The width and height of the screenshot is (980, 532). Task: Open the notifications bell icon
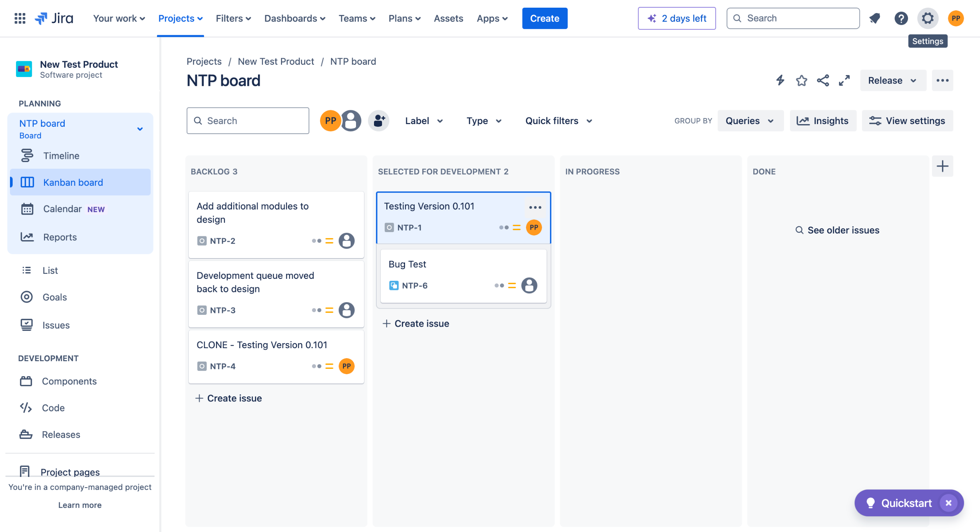[874, 18]
